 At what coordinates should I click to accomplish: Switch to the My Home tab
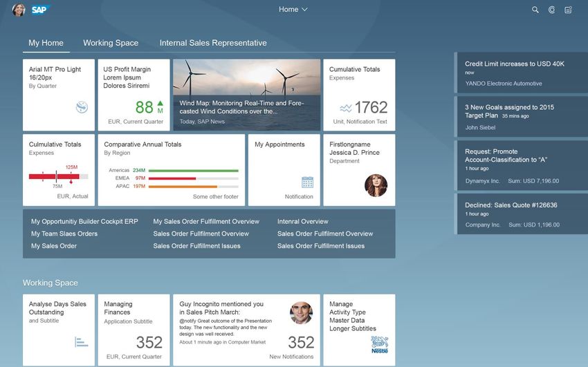point(46,43)
